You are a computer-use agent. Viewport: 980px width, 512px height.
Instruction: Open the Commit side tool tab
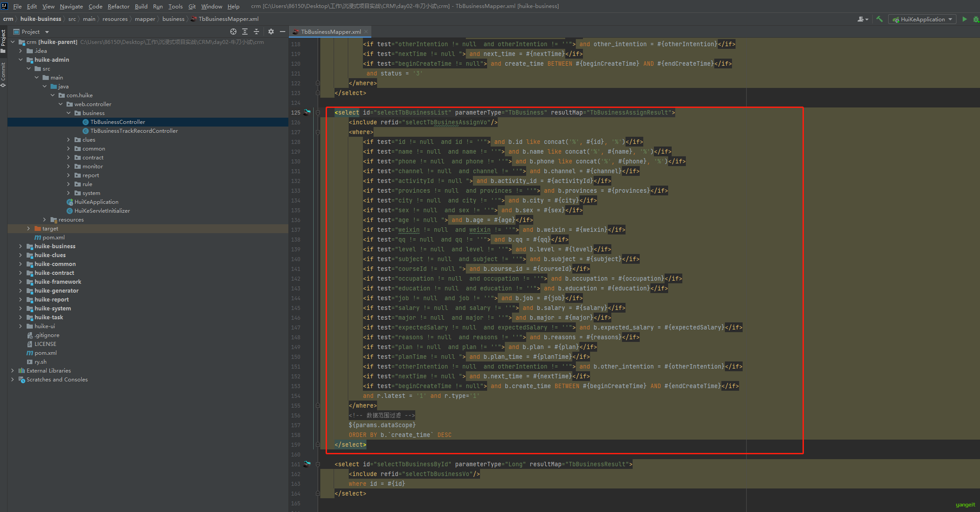(3, 74)
